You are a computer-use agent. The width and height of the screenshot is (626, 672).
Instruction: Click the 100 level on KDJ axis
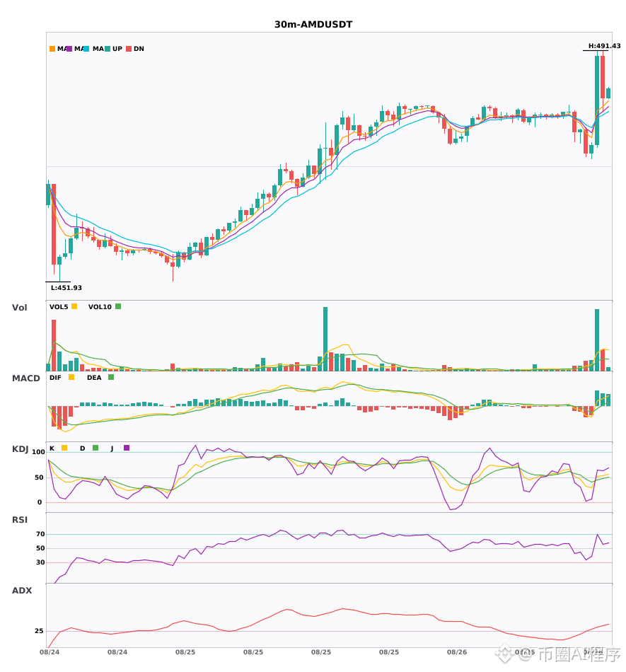click(x=38, y=452)
